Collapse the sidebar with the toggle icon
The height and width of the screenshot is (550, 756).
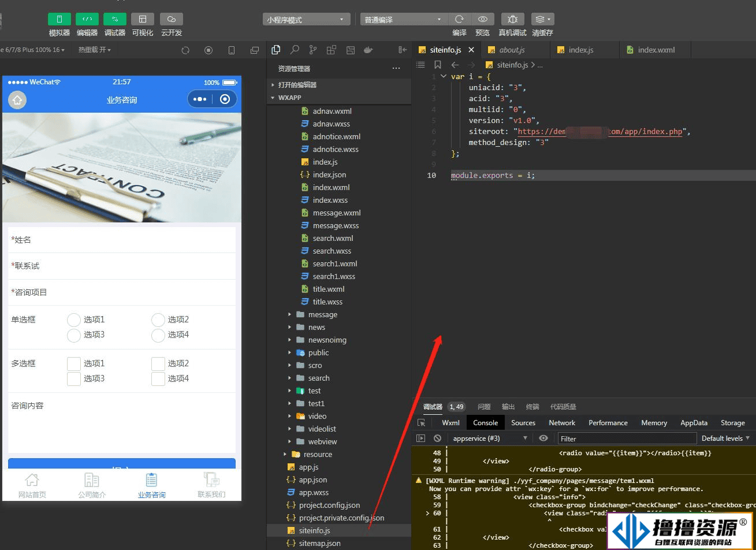click(403, 50)
